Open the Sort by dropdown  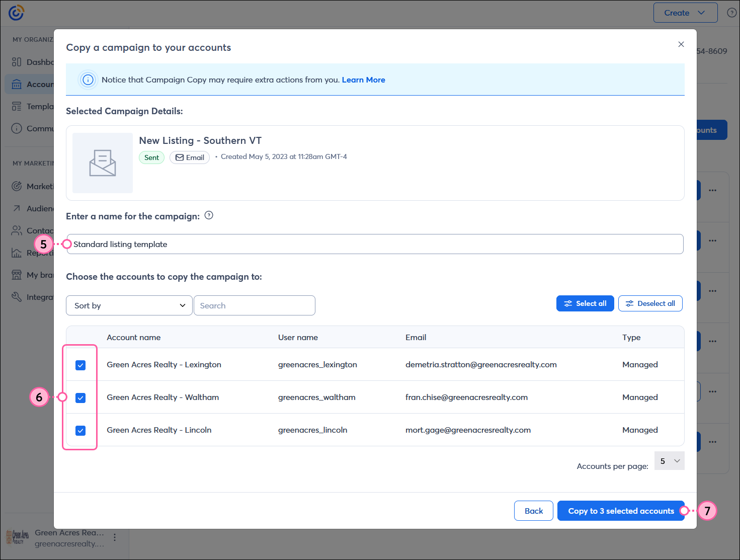[129, 305]
